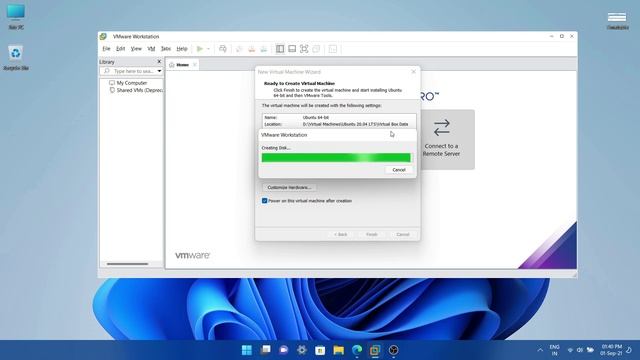The height and width of the screenshot is (360, 640).
Task: Click the wizard Finish button
Action: tap(371, 235)
